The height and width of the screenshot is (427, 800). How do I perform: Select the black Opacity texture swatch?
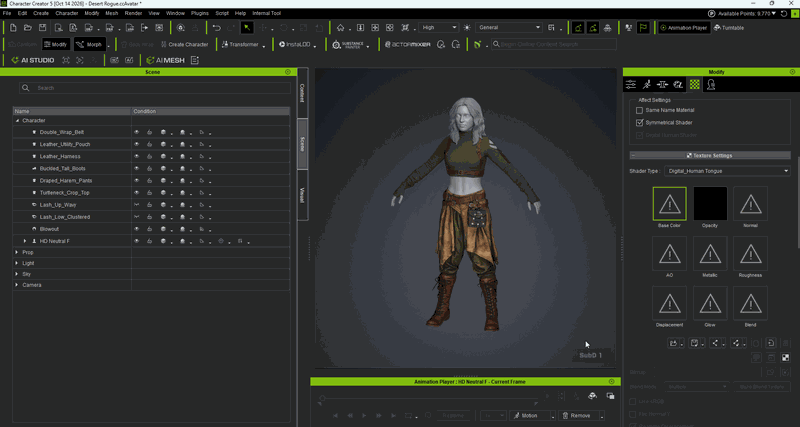[710, 204]
